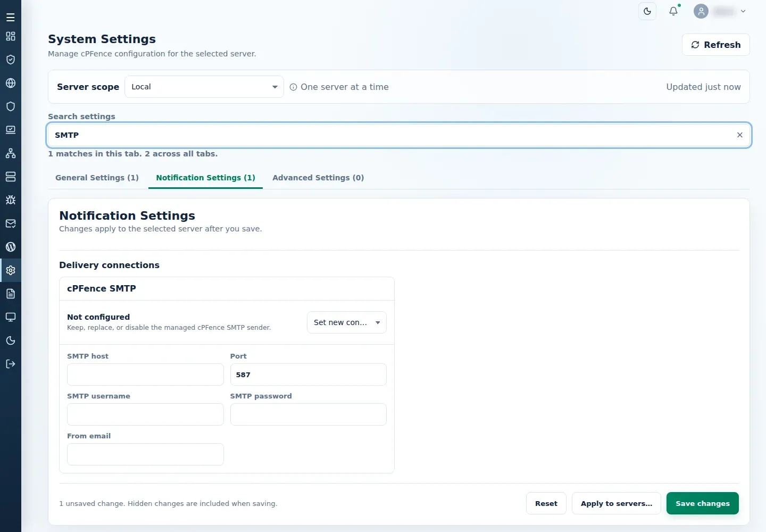Screen dimensions: 766x532
Task: Click the SMTP username input field
Action: click(145, 414)
